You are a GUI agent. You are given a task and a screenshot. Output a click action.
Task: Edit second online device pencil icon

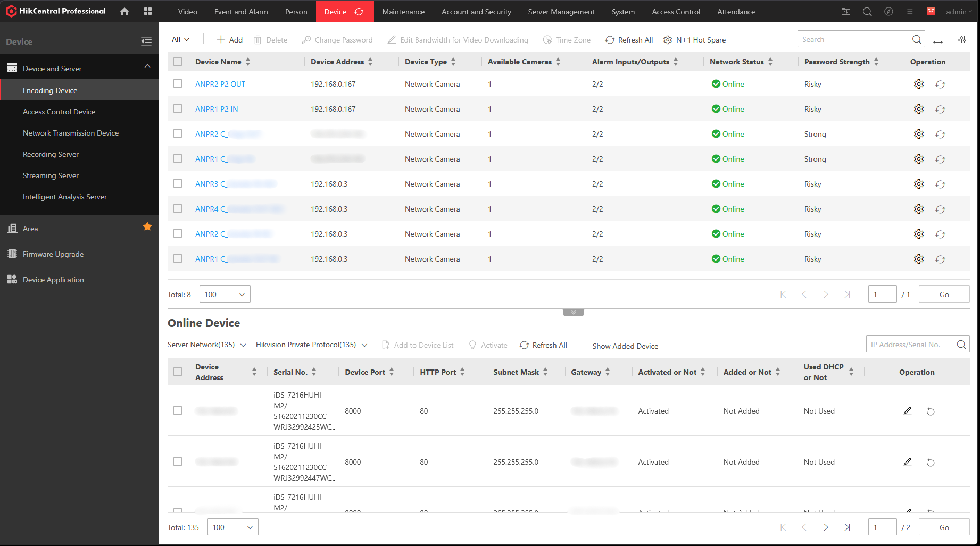pyautogui.click(x=908, y=462)
